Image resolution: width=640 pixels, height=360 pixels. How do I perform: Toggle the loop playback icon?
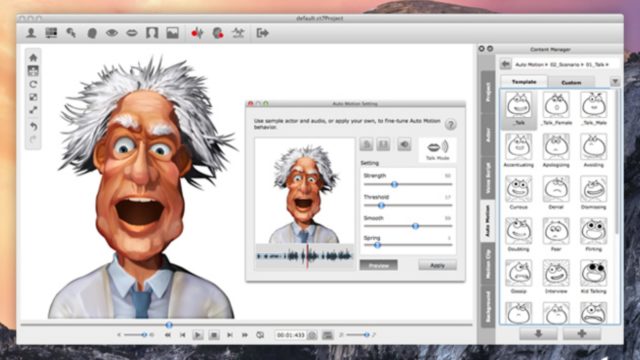[x=260, y=335]
